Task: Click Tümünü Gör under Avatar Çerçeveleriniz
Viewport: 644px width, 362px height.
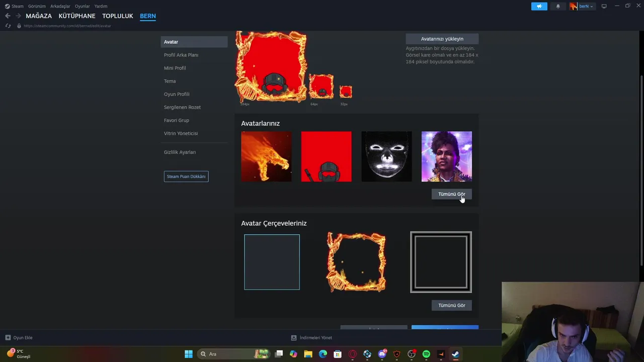Action: (452, 305)
